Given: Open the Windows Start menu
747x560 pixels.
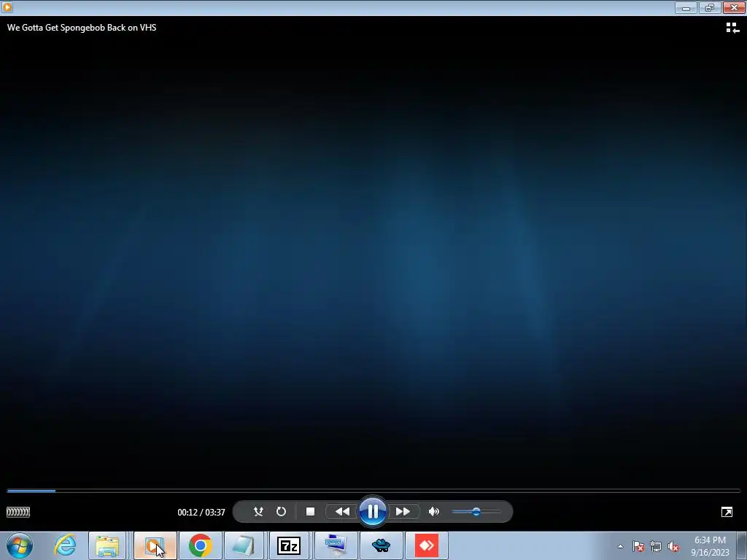Looking at the screenshot, I should pos(20,545).
